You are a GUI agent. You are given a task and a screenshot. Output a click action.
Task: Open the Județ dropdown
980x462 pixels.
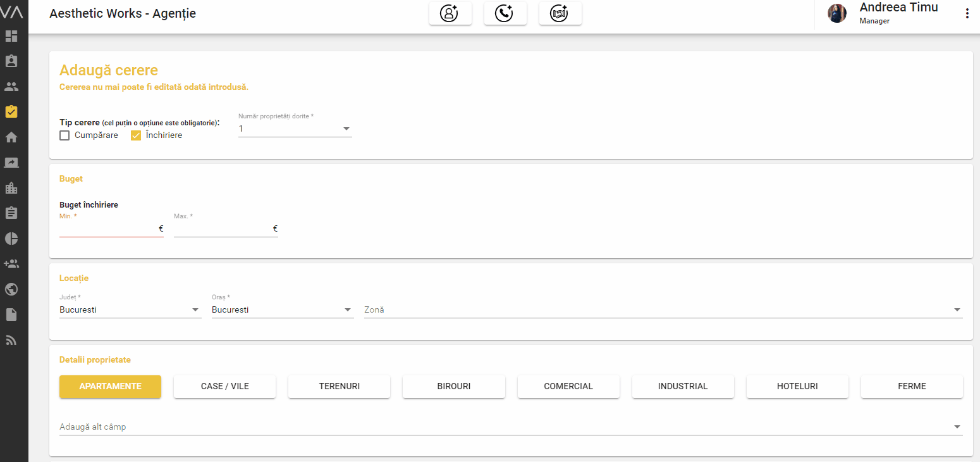(x=130, y=310)
